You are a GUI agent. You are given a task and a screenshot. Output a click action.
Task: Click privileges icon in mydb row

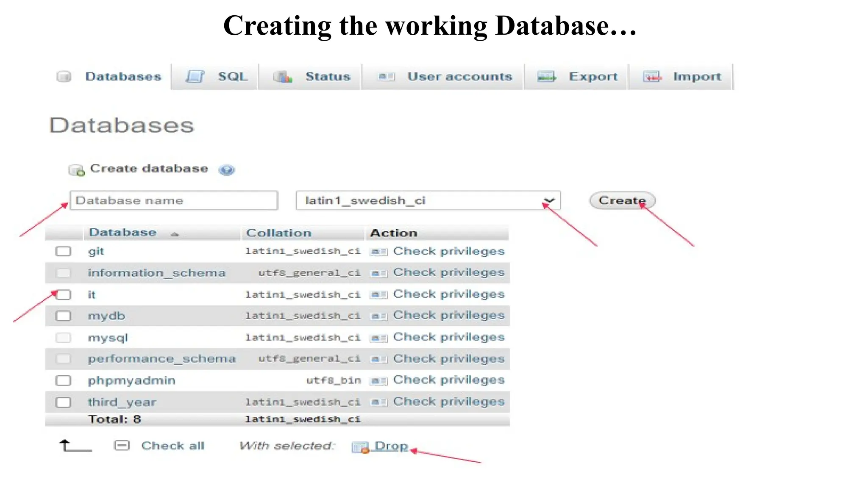pyautogui.click(x=378, y=316)
